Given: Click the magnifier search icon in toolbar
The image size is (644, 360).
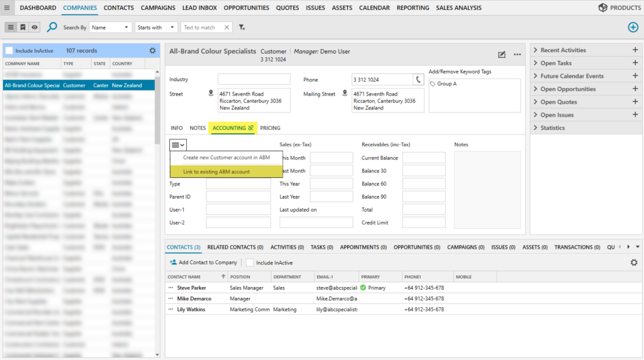Looking at the screenshot, I should coord(52,27).
